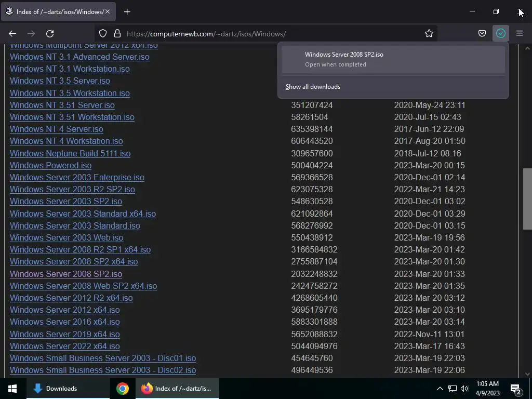Open the tracking protection shield icon
Viewport: 532px width, 399px height.
coord(103,33)
